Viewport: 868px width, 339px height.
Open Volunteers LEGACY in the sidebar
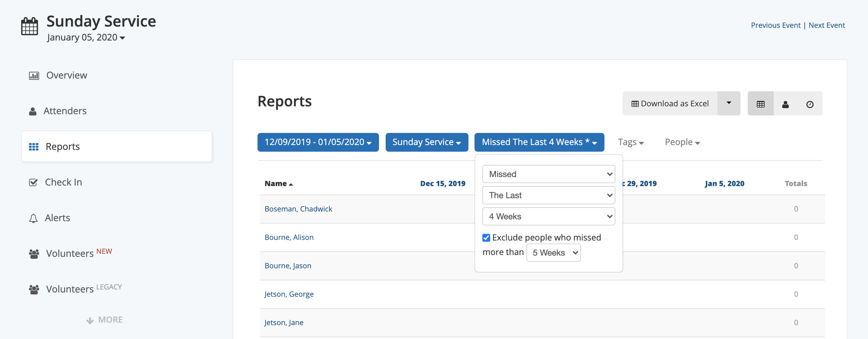click(84, 289)
